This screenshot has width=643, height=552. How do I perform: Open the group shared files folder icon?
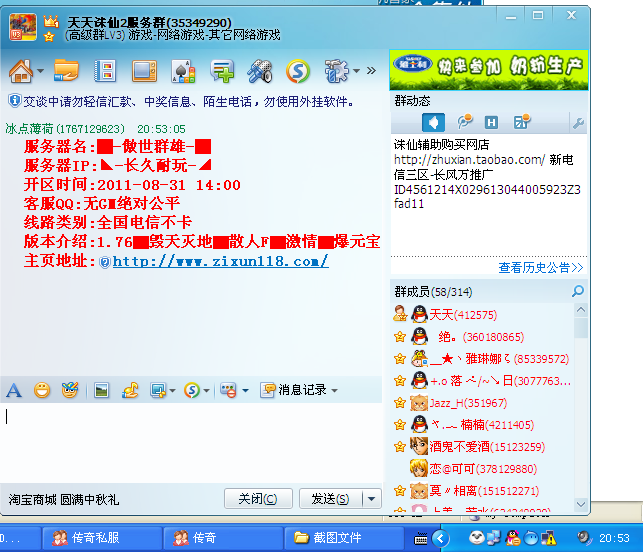66,71
